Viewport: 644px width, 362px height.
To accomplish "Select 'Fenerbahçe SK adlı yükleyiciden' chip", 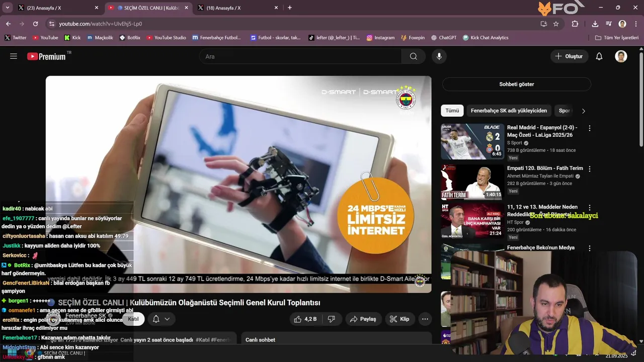I will pos(509,111).
